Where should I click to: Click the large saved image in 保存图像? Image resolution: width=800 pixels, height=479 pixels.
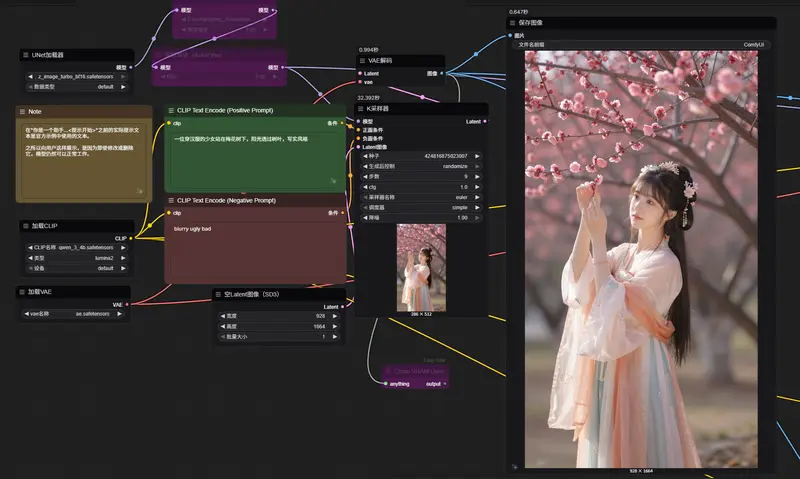(641, 259)
